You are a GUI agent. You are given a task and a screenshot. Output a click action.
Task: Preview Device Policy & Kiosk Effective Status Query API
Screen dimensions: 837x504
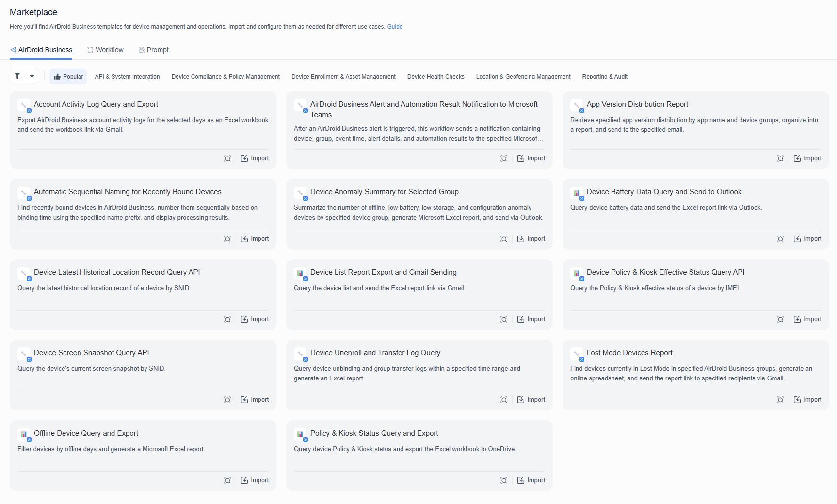coord(780,319)
